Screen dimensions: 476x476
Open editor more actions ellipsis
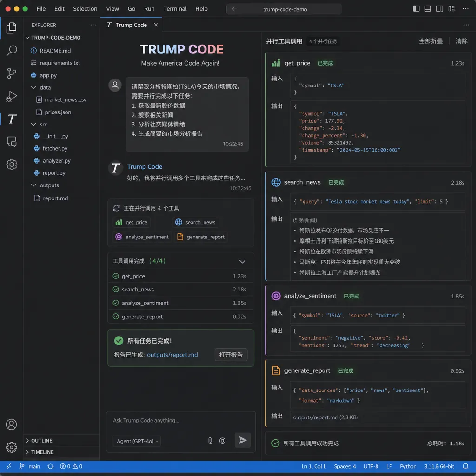point(466,25)
